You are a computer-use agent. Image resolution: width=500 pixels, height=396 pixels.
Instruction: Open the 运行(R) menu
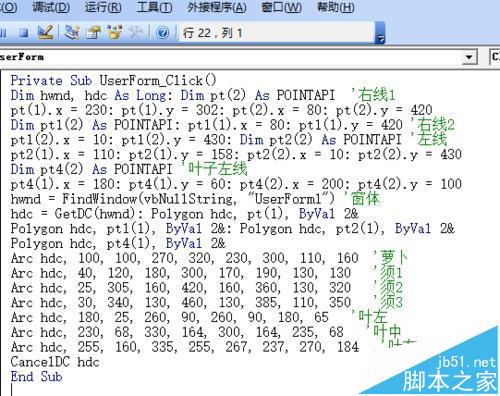point(103,7)
